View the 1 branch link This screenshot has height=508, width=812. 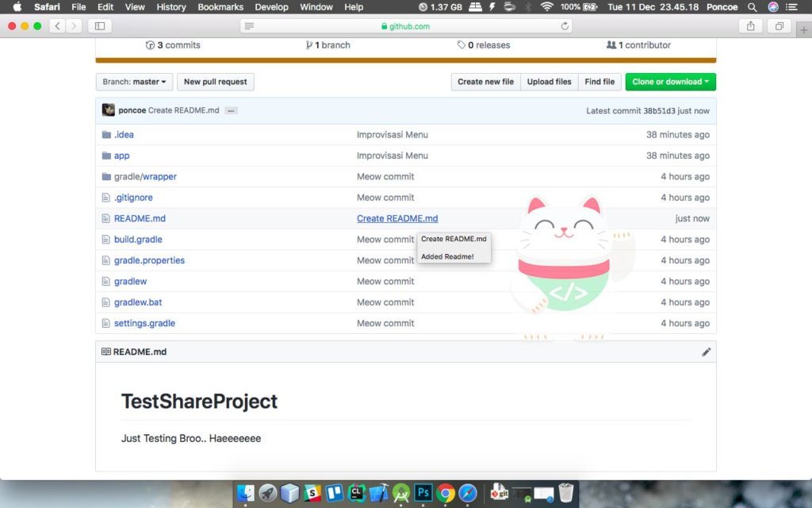327,45
